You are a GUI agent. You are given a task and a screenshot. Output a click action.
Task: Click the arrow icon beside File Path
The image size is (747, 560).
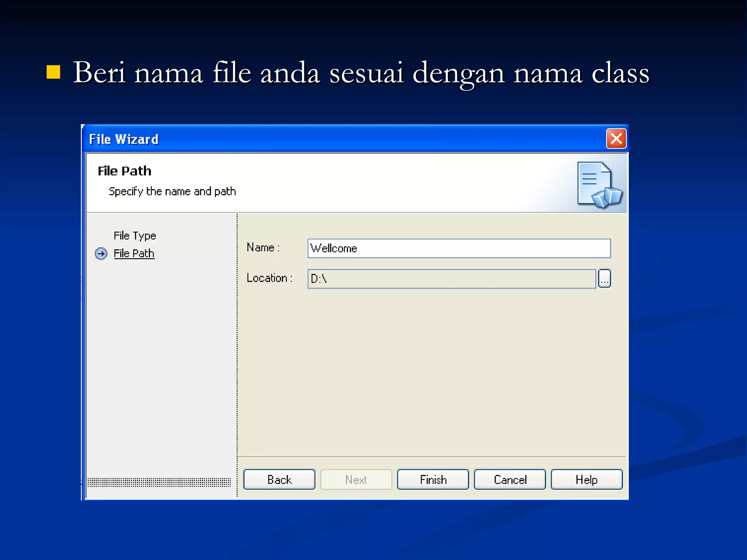(101, 253)
